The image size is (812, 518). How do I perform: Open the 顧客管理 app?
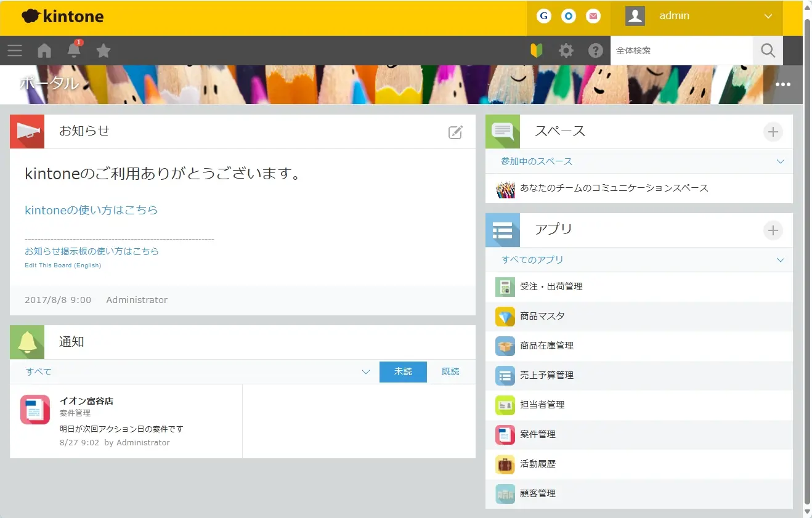pyautogui.click(x=639, y=494)
